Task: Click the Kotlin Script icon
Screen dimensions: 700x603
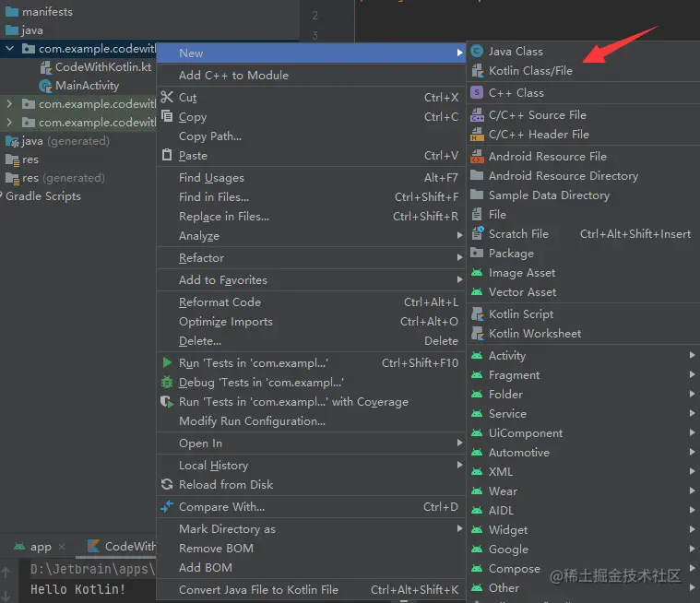Action: tap(477, 313)
